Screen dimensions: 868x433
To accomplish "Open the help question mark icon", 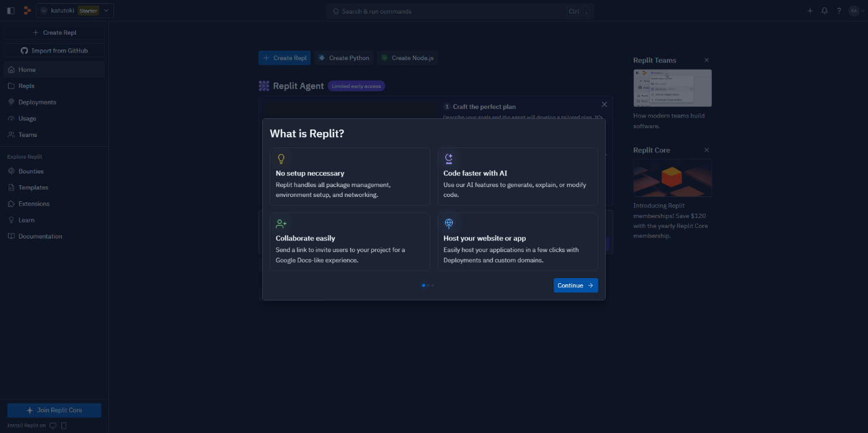I will pyautogui.click(x=839, y=11).
